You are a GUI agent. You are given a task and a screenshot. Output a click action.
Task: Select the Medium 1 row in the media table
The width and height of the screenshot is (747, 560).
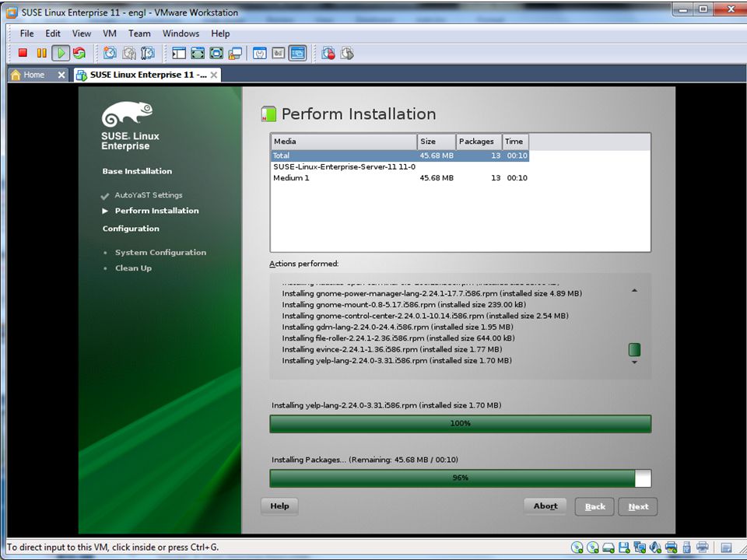click(400, 178)
